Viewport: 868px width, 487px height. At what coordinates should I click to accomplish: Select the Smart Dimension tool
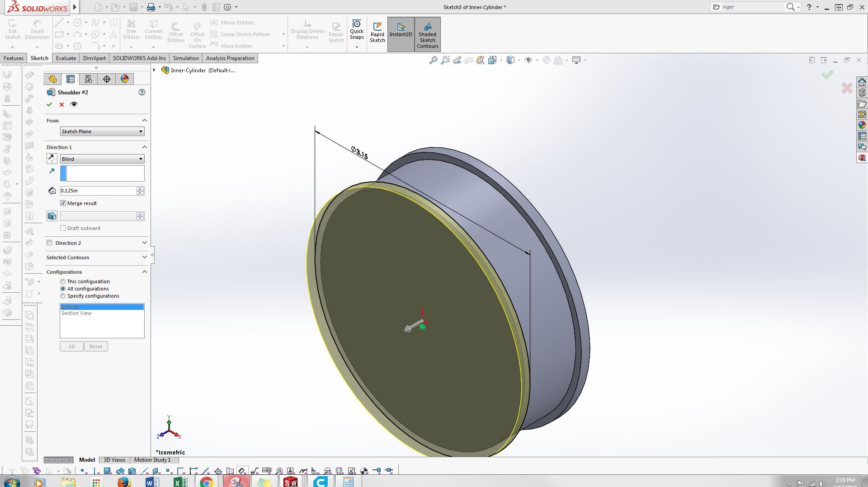(37, 29)
